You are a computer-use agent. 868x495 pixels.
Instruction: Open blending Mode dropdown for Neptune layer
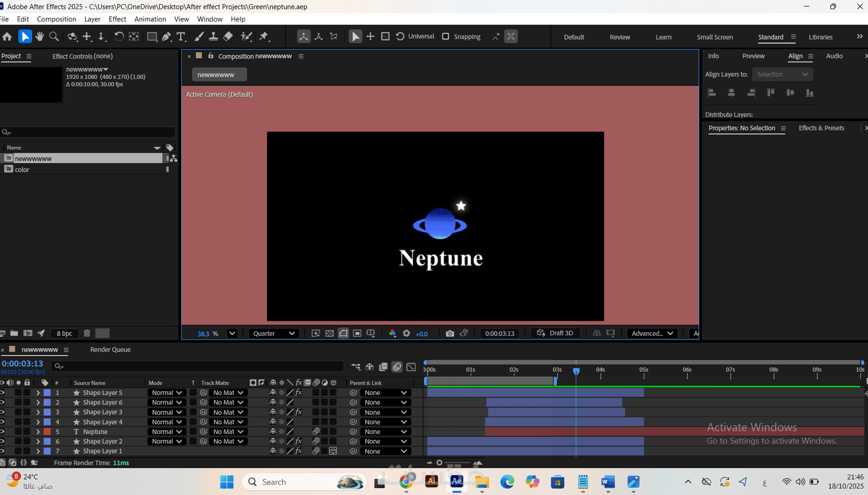click(x=166, y=432)
